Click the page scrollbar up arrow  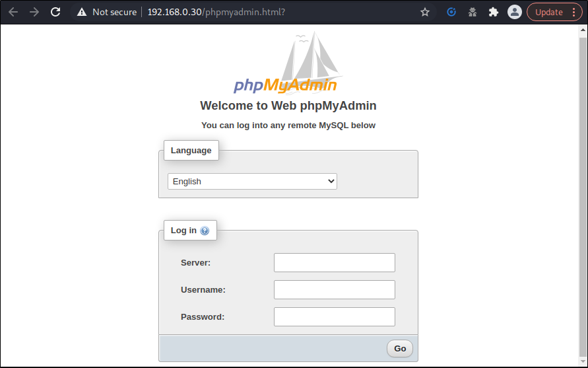pos(583,30)
